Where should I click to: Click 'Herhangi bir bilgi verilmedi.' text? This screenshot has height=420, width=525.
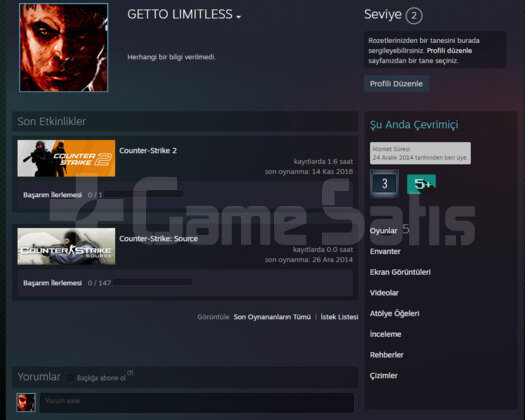coord(171,57)
